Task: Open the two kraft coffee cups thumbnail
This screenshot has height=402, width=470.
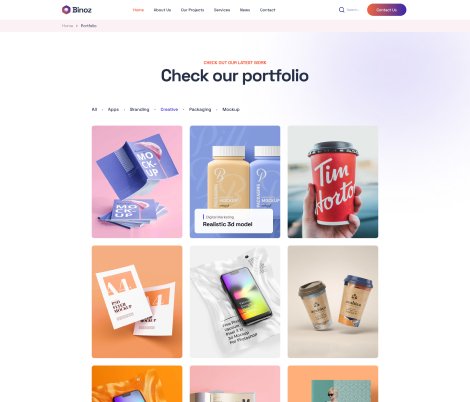Action: (333, 302)
